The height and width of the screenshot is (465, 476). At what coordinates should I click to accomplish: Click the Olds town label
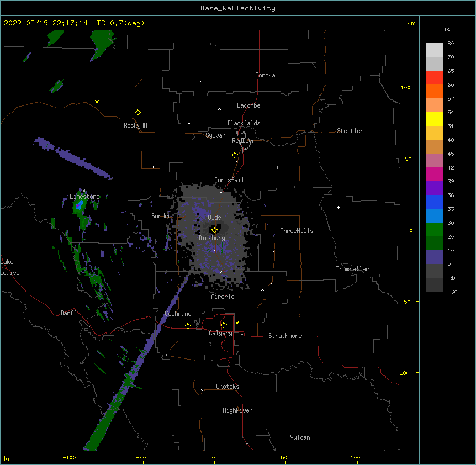214,218
